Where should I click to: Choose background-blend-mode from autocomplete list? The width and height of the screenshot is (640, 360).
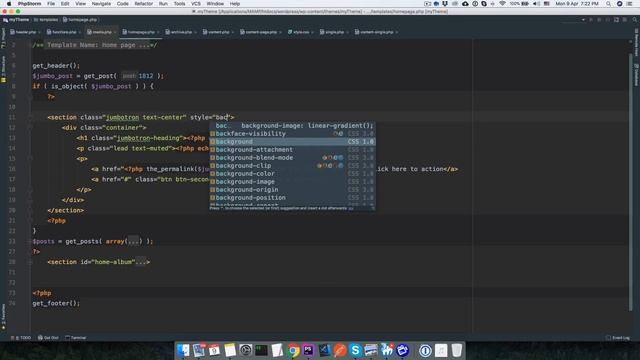[x=292, y=158]
